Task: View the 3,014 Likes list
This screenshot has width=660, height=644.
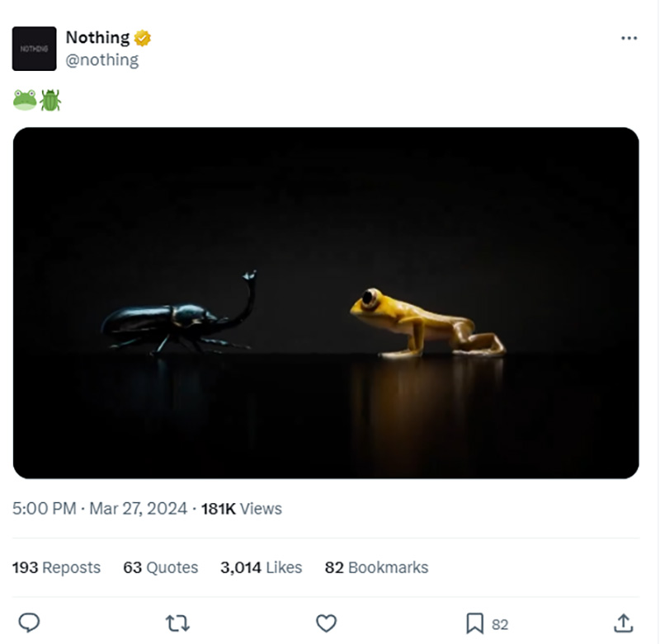Action: tap(262, 567)
